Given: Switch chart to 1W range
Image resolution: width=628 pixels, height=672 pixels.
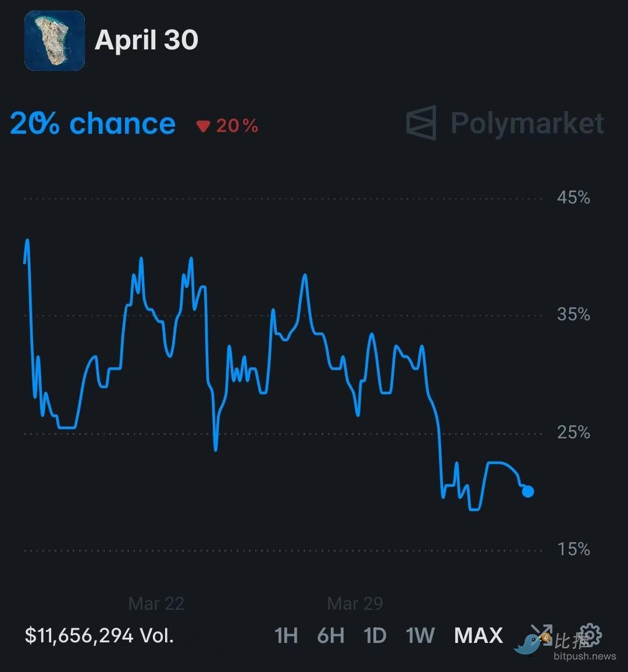Looking at the screenshot, I should click(420, 635).
